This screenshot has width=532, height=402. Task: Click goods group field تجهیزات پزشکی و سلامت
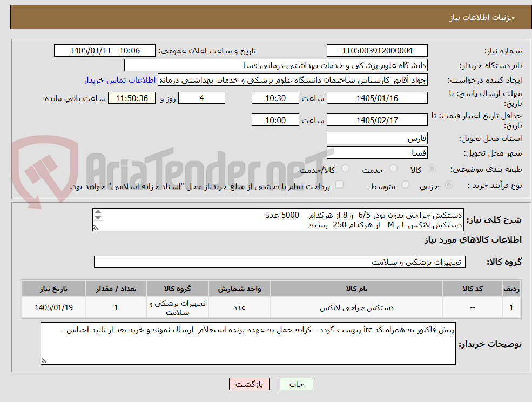pyautogui.click(x=280, y=262)
